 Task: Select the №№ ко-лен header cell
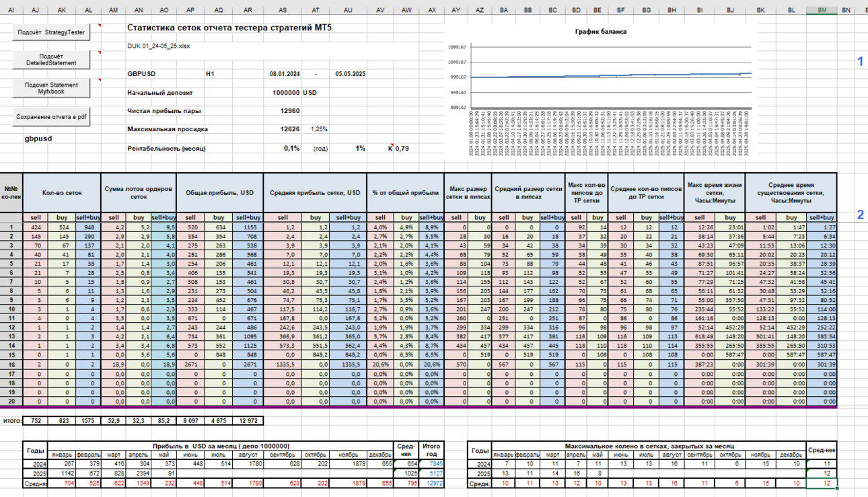click(x=11, y=192)
